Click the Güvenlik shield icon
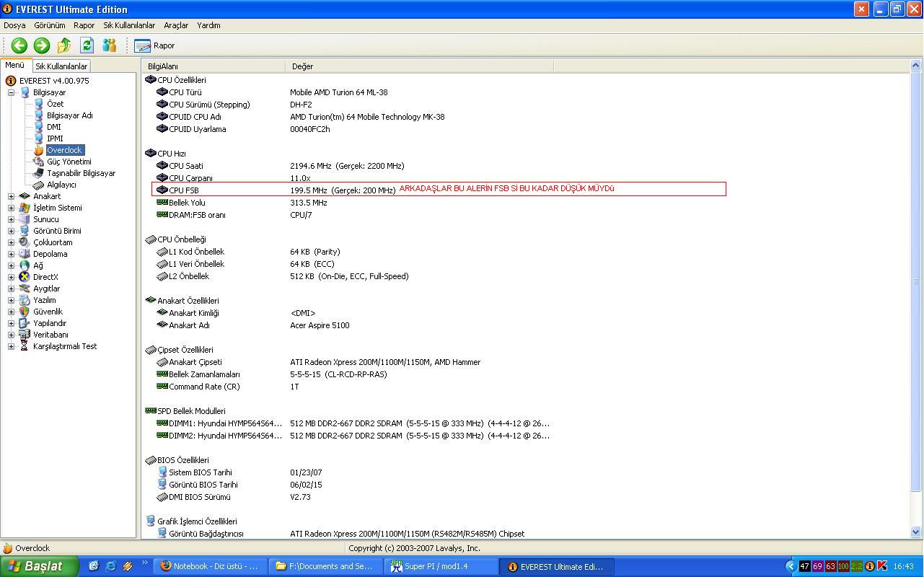Viewport: 924px width, 577px height. [25, 312]
